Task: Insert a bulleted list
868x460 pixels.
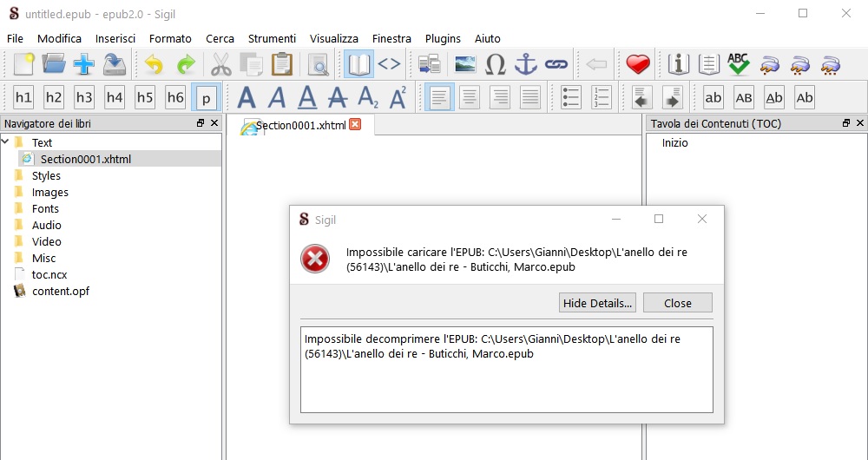Action: 571,97
